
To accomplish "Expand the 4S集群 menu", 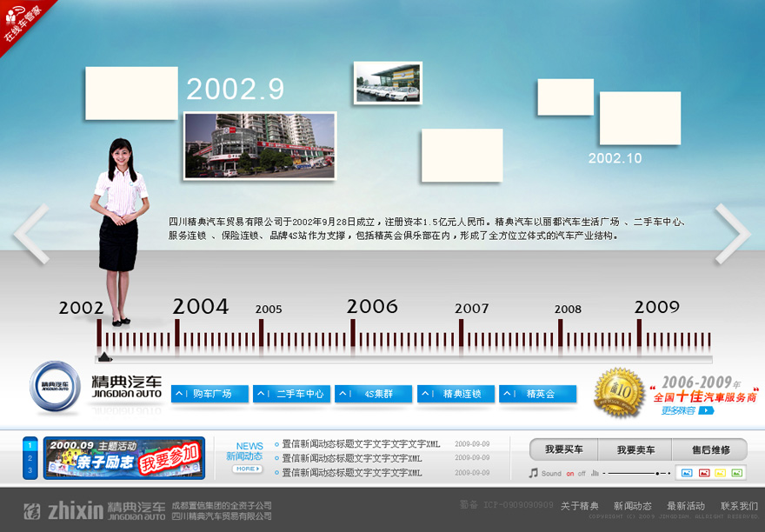I will [x=373, y=394].
